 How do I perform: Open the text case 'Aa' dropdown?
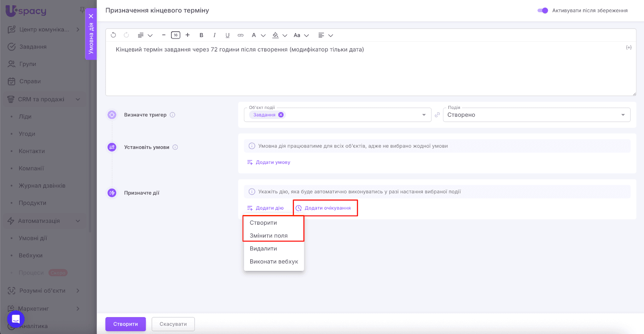(301, 35)
